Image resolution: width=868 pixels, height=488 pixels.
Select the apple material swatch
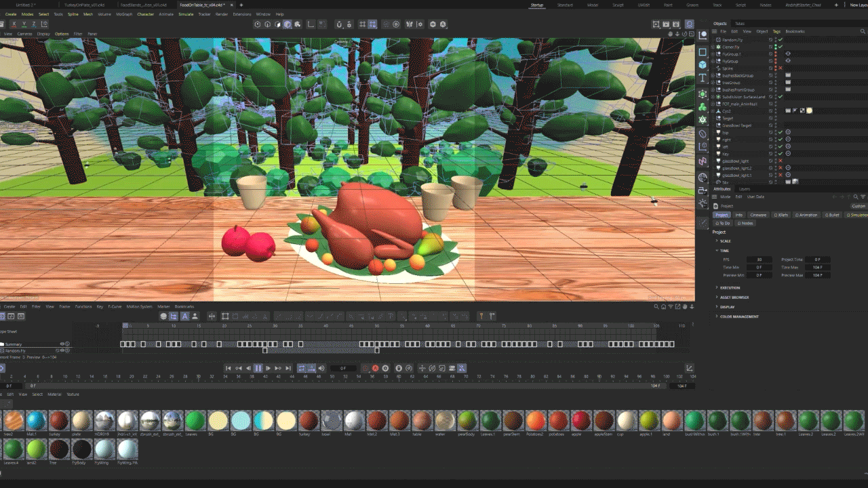(581, 420)
